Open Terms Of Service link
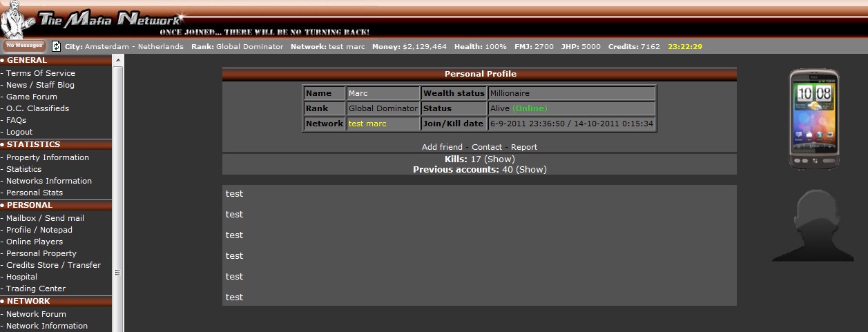The image size is (868, 332). pyautogui.click(x=41, y=73)
